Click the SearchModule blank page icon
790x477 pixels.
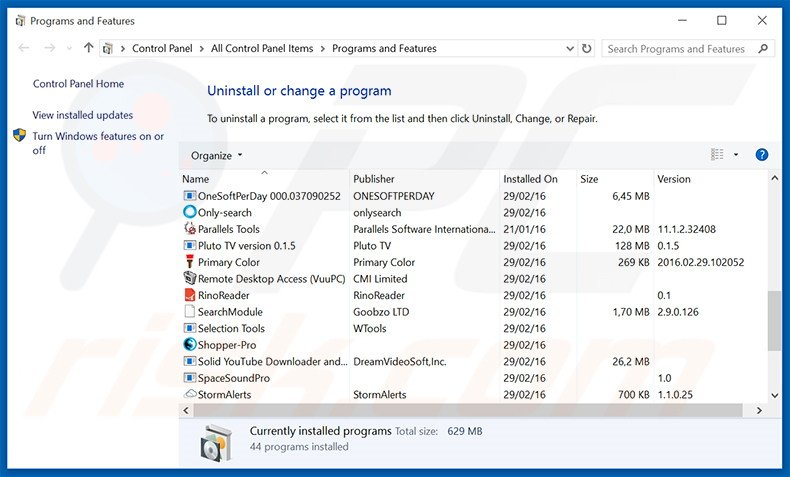click(x=189, y=311)
